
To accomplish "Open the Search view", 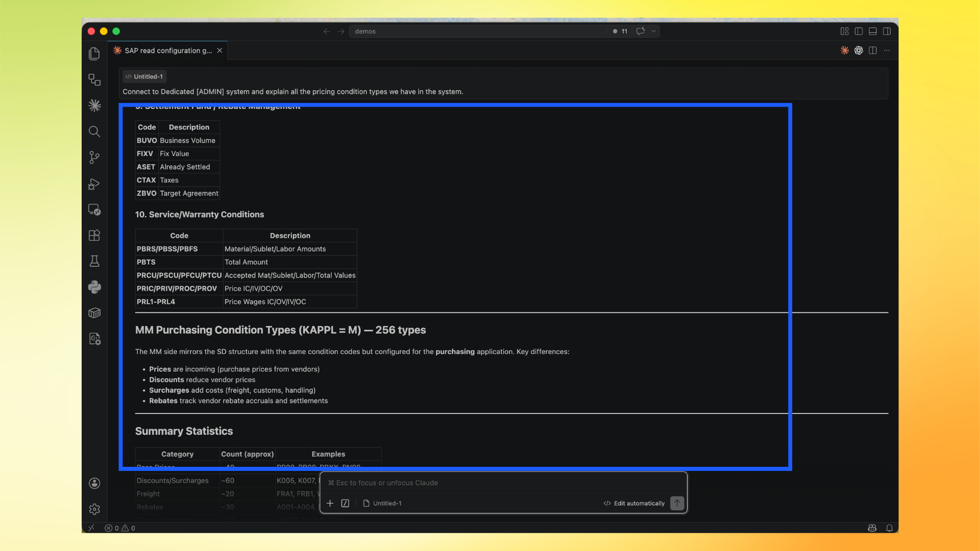I will 94,132.
